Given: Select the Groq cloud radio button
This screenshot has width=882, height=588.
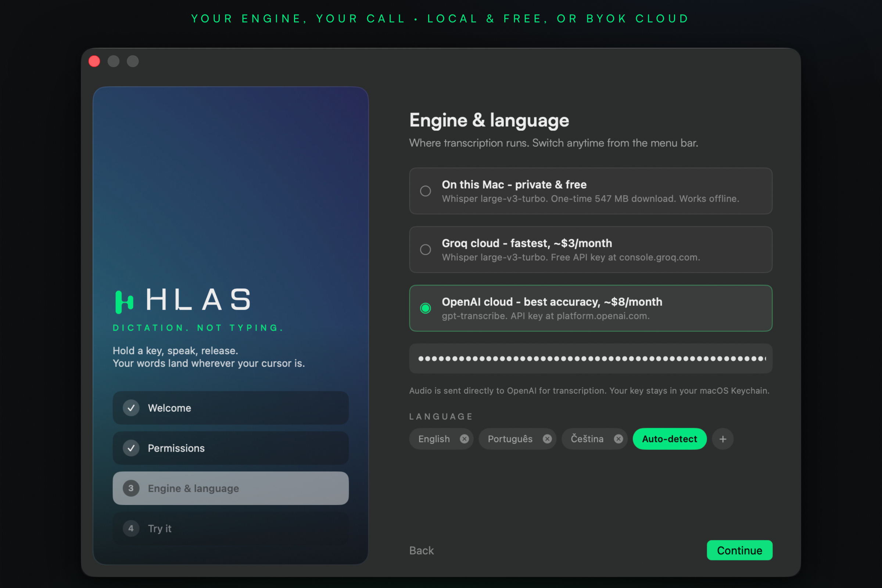Looking at the screenshot, I should click(x=425, y=250).
